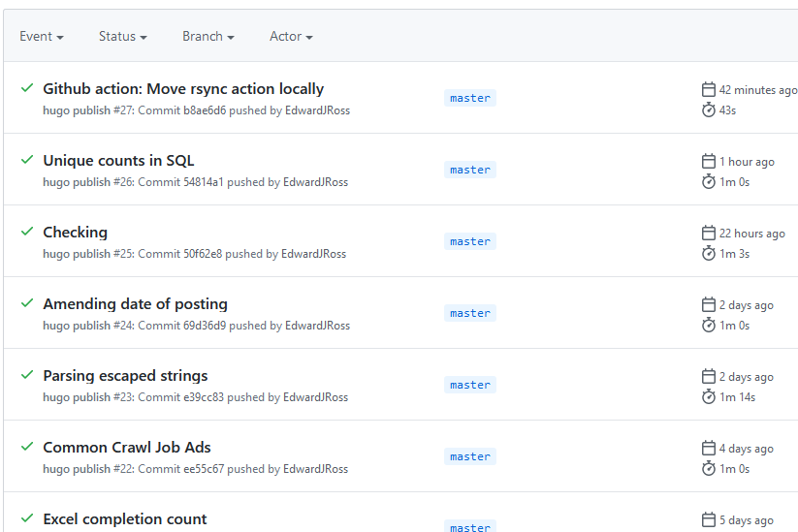Click the green checkmark next to 'Checking' run
Screen dimensions: 798x532
tap(27, 232)
